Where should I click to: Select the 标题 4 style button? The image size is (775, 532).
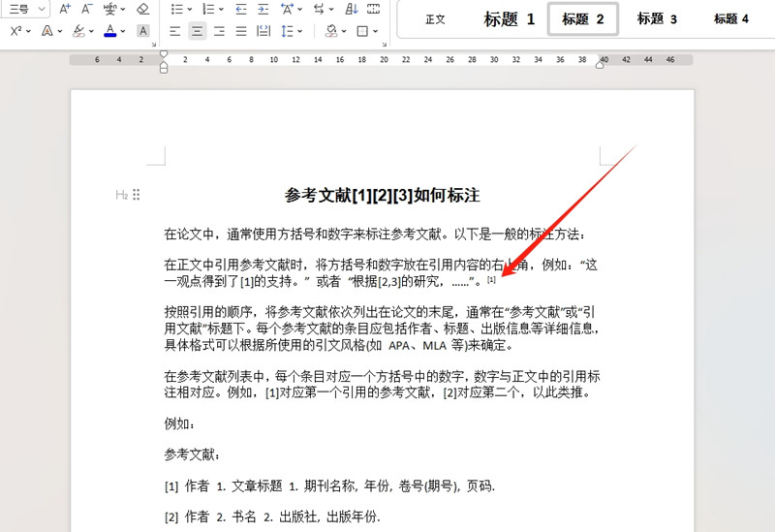point(731,19)
